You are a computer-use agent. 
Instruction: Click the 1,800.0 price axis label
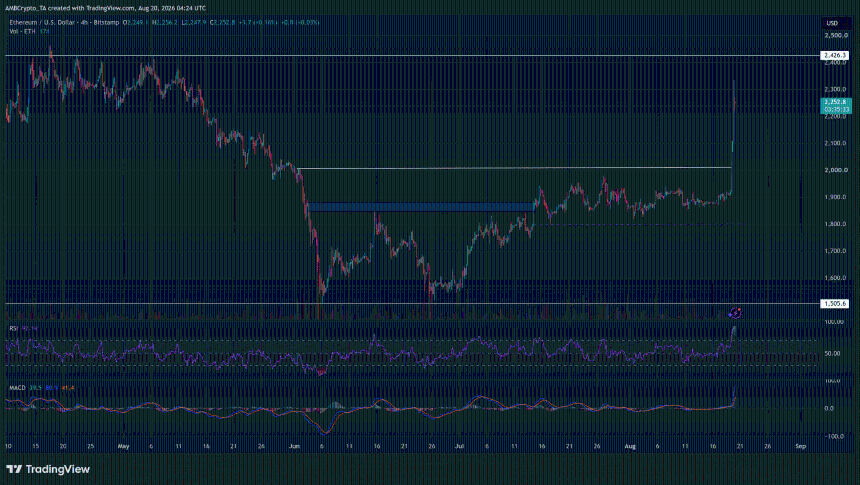(x=836, y=224)
